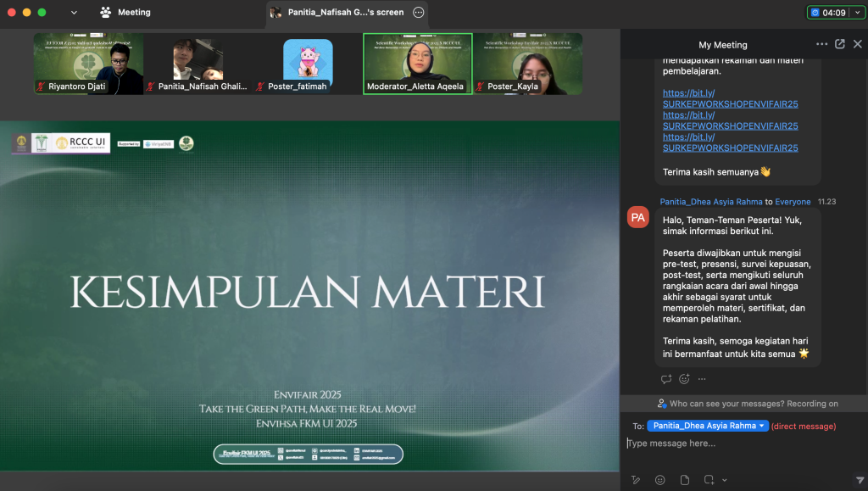
Task: Pop out the My Meeting chat panel
Action: click(x=840, y=44)
